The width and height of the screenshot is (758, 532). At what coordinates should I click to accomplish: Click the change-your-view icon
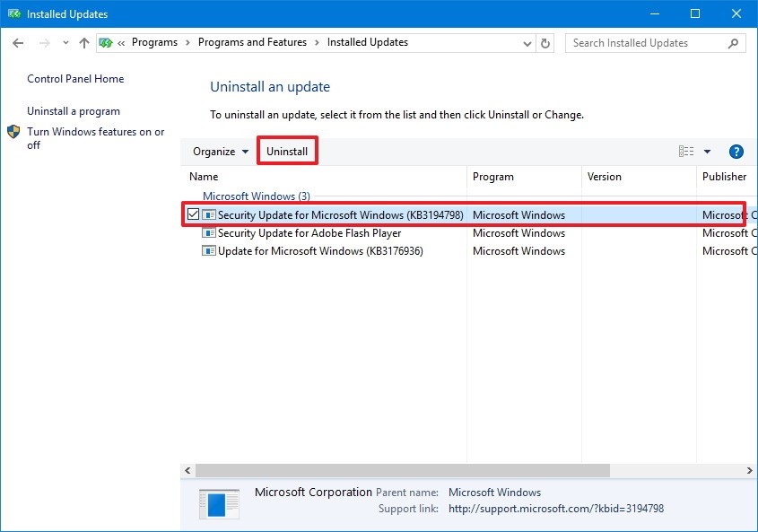point(685,151)
